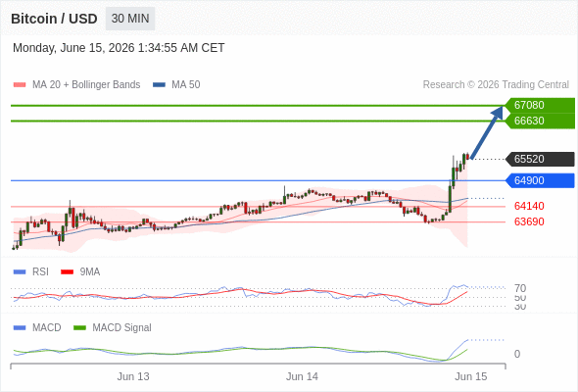Click the blue 64900 pivot tag
The image size is (578, 392).
coord(540,180)
